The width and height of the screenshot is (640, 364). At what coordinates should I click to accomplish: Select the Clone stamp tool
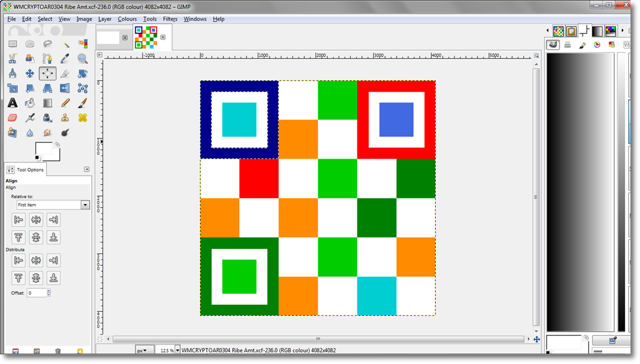pyautogui.click(x=65, y=118)
